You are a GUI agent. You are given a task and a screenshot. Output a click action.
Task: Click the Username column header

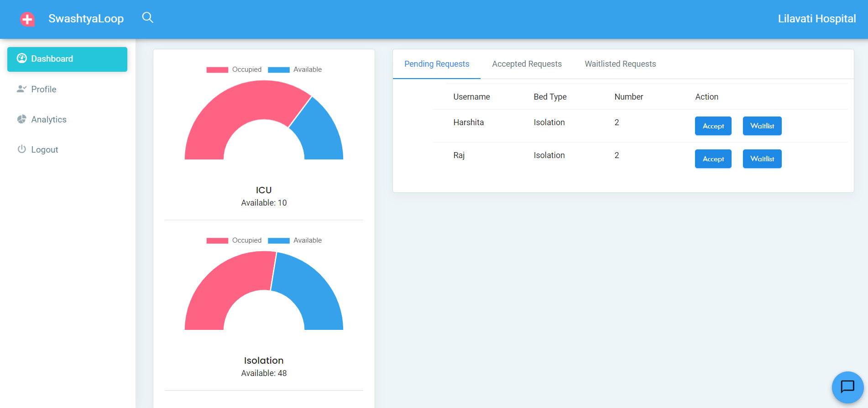pos(471,97)
